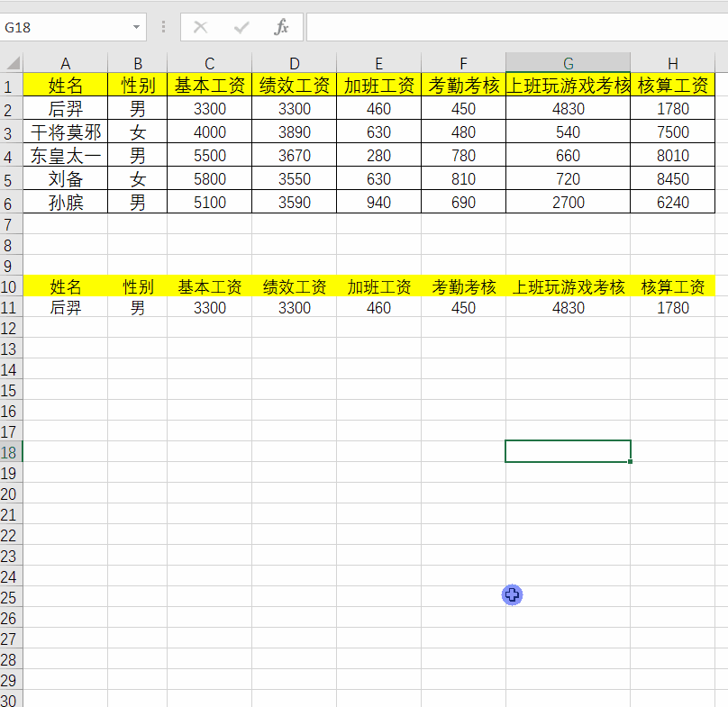Click the row 2 header
728x707 pixels.
(11, 109)
